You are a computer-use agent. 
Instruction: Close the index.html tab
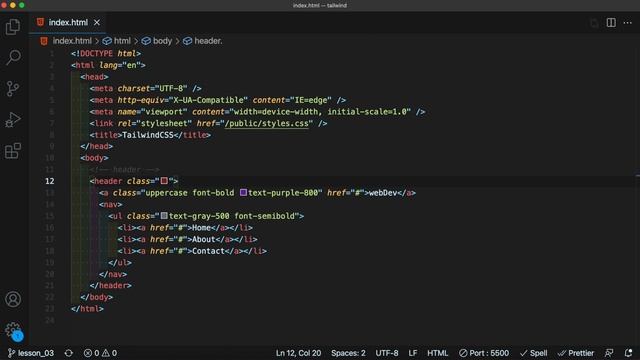click(x=97, y=22)
